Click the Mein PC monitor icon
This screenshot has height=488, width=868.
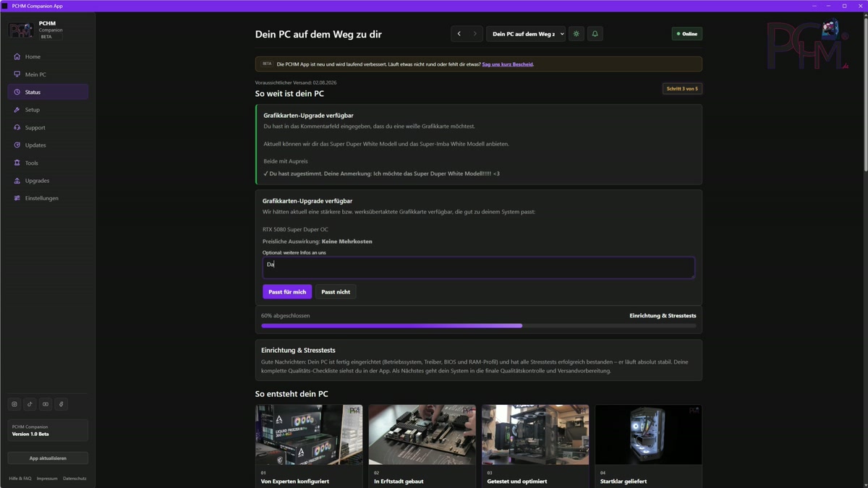17,74
